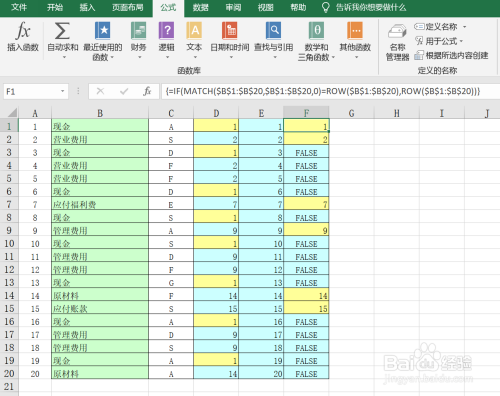Open the Name Box dropdown arrow
This screenshot has height=396, width=500.
point(62,91)
